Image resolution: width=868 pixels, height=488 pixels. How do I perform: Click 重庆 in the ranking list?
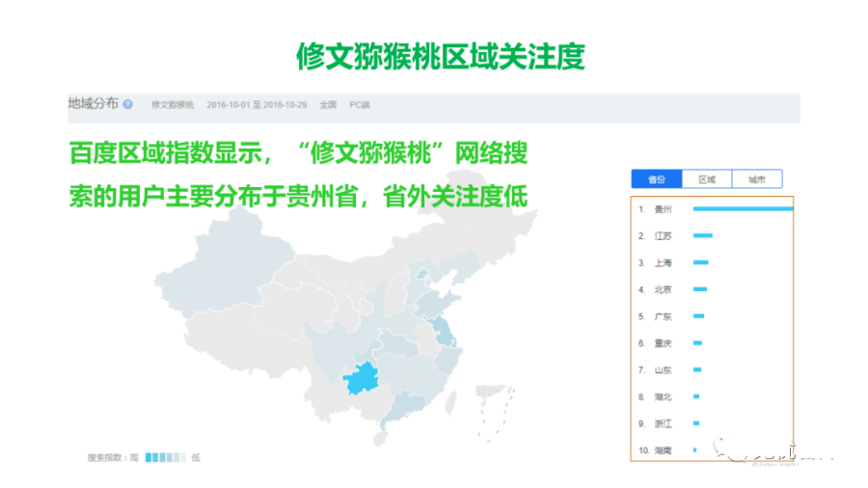click(663, 343)
